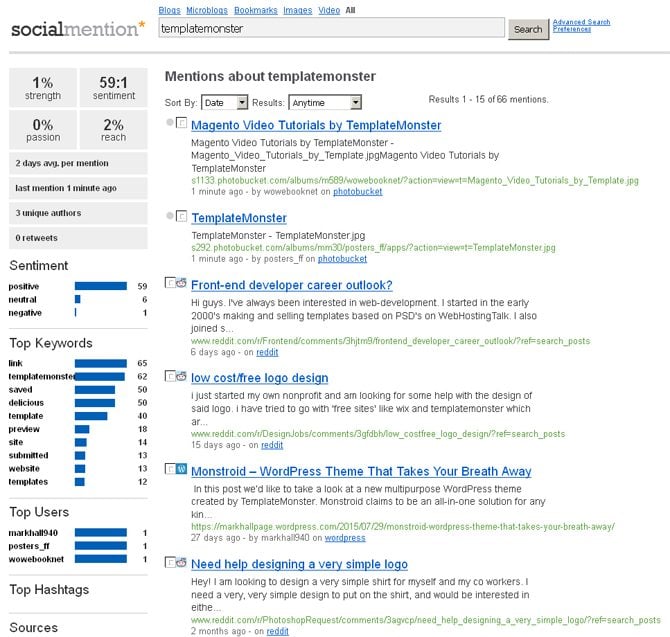
Task: Click reddit icon beside Need help designing logo
Action: point(181,564)
